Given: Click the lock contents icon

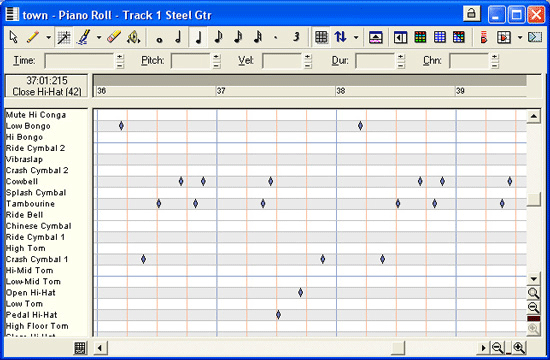Looking at the screenshot, I should click(471, 14).
